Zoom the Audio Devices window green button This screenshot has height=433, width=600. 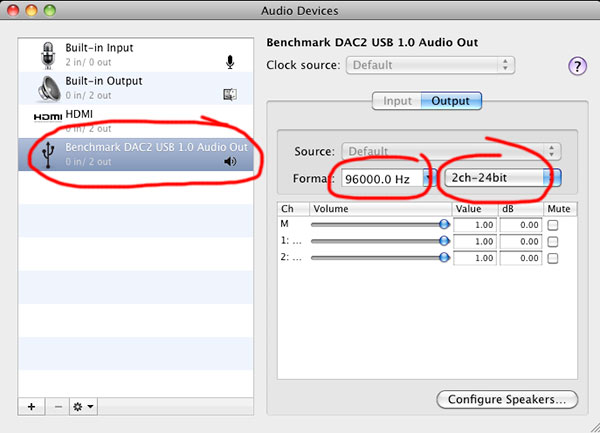click(x=50, y=10)
